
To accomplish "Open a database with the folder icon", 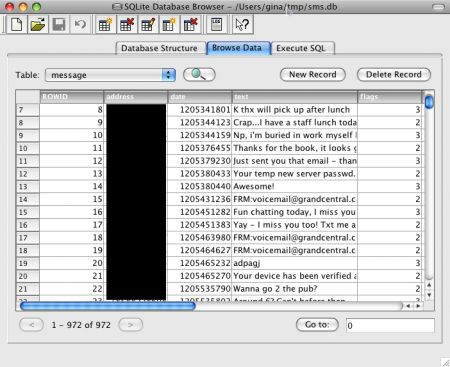I will (38, 25).
